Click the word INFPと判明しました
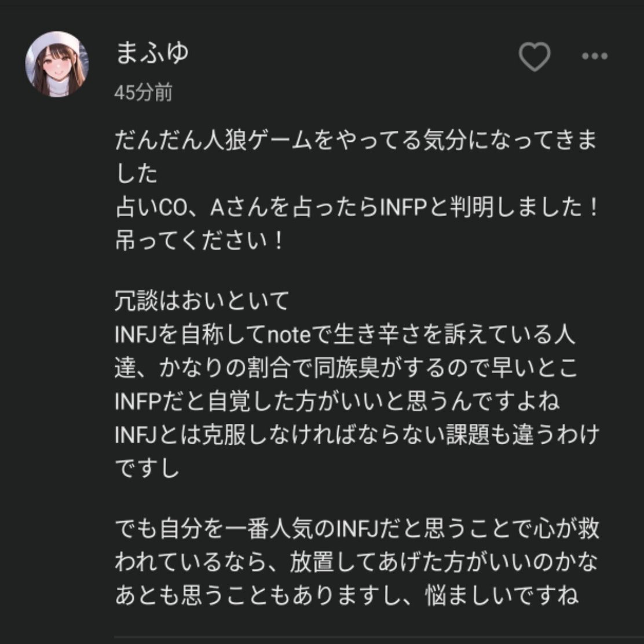The height and width of the screenshot is (644, 644). (480, 207)
